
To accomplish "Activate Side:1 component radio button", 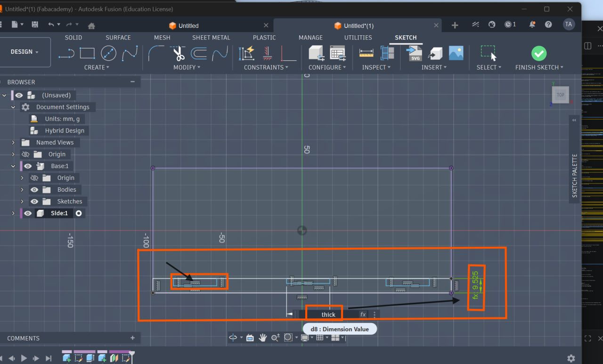I will (79, 213).
